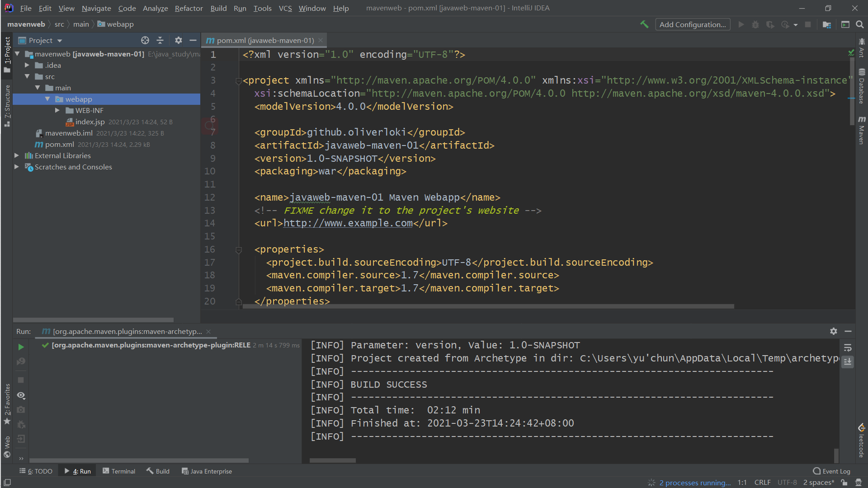Hide the Project panel with minus icon
The height and width of the screenshot is (488, 868).
coord(193,40)
